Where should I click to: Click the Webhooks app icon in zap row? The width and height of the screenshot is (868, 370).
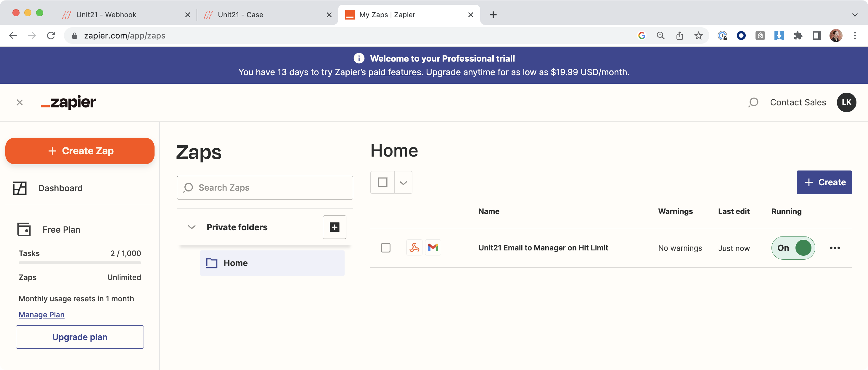coord(414,248)
